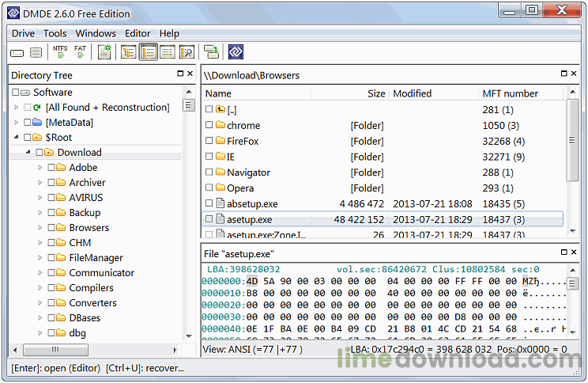Screen dimensions: 588x383
Task: Expand the Browsers folder in tree
Action: pos(40,228)
